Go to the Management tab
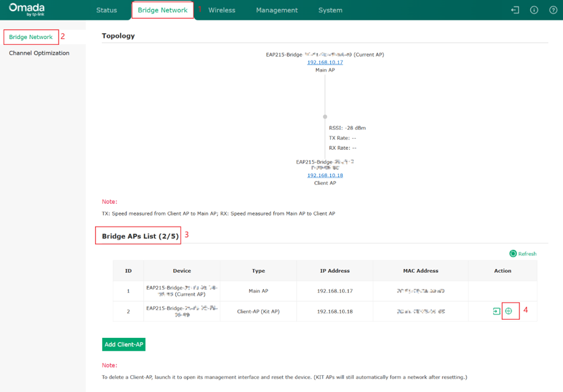The height and width of the screenshot is (392, 563). [x=277, y=10]
